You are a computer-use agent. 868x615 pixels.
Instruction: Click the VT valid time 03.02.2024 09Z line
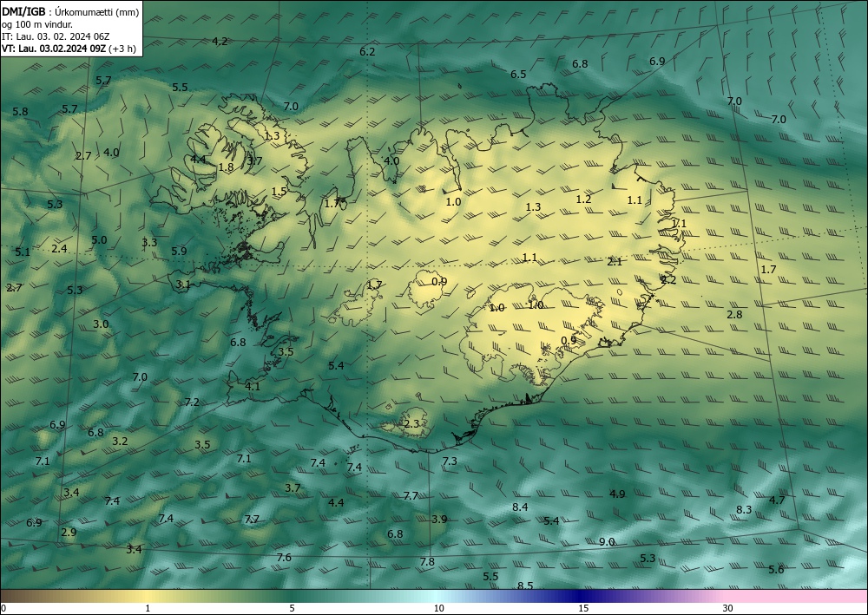tap(69, 49)
